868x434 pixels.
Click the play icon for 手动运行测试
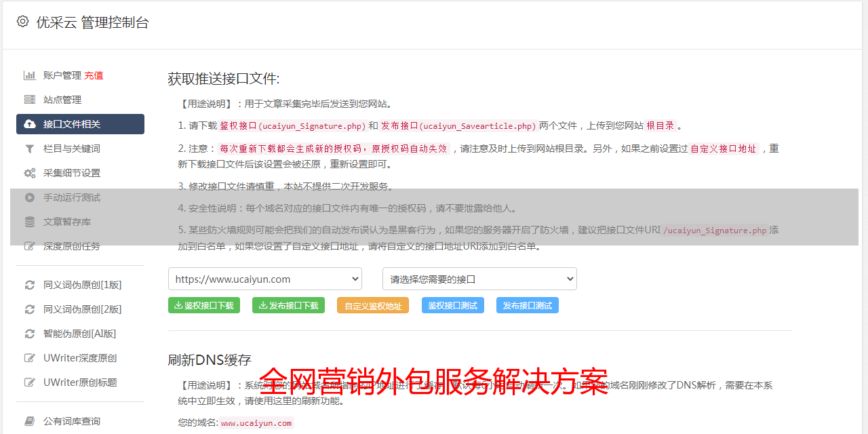pos(30,197)
